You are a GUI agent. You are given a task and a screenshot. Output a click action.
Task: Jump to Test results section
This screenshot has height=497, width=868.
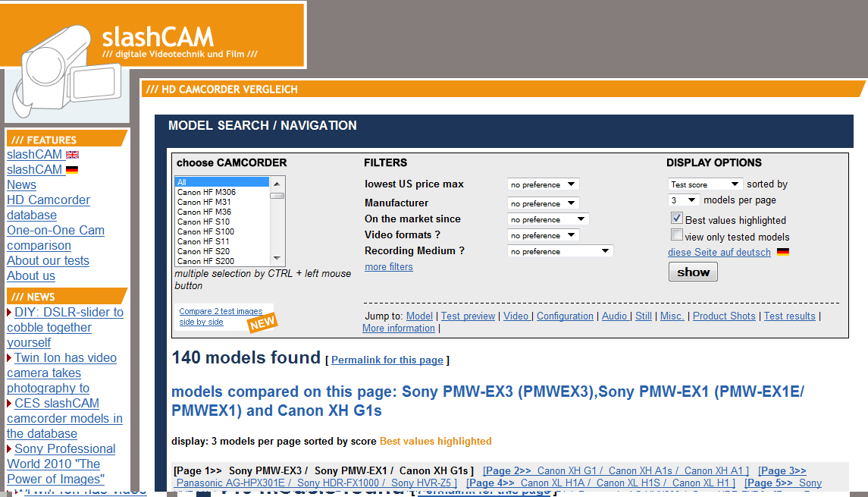click(x=789, y=316)
